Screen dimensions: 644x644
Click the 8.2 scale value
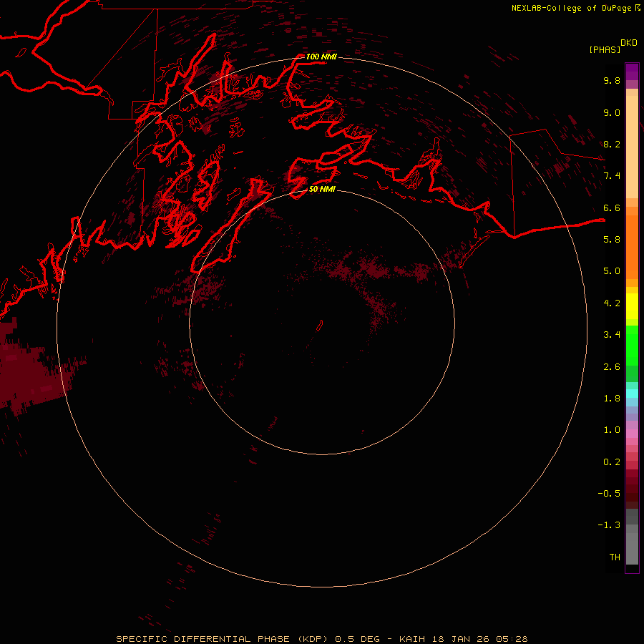[x=612, y=144]
